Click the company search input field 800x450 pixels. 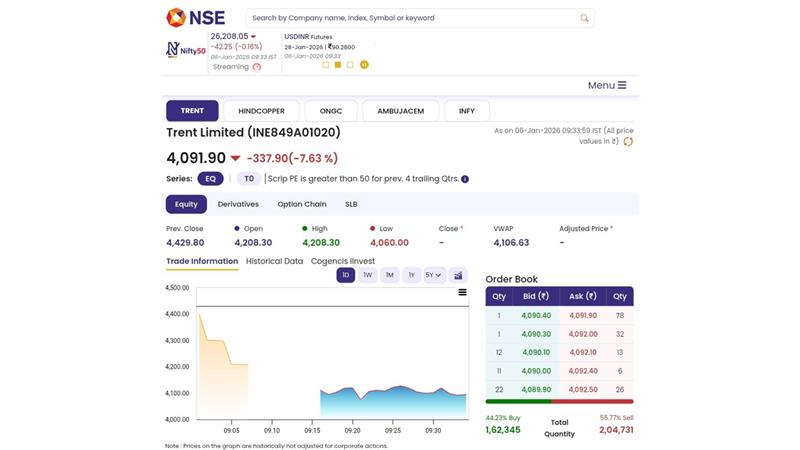pyautogui.click(x=410, y=18)
